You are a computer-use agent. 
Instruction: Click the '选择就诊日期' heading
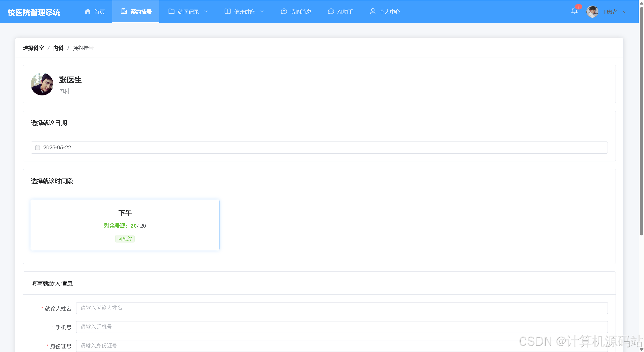click(x=49, y=123)
